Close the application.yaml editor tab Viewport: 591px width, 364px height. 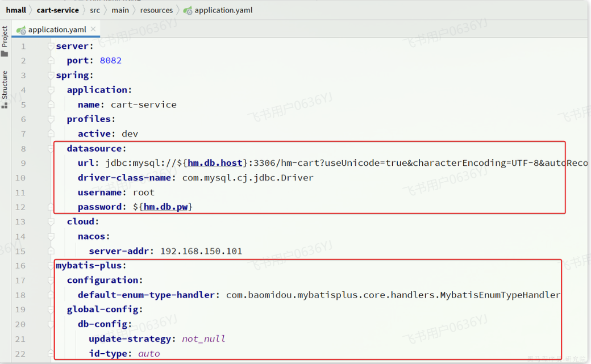pyautogui.click(x=93, y=29)
